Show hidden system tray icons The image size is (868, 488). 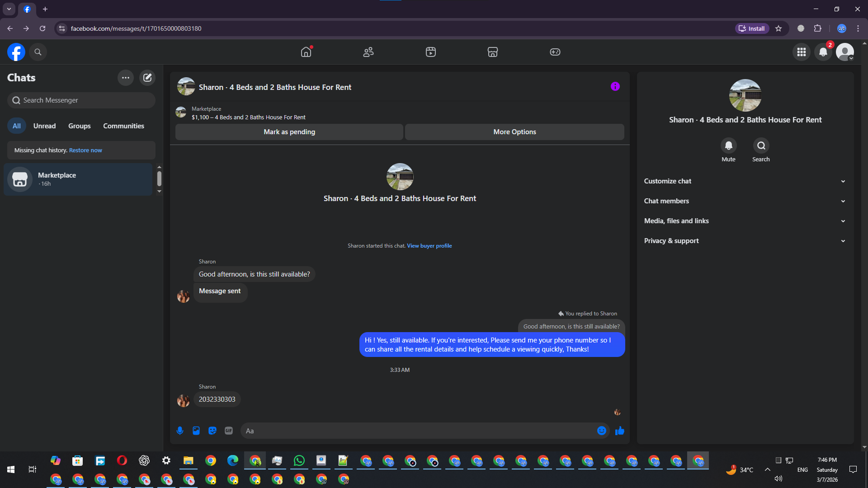click(x=768, y=469)
